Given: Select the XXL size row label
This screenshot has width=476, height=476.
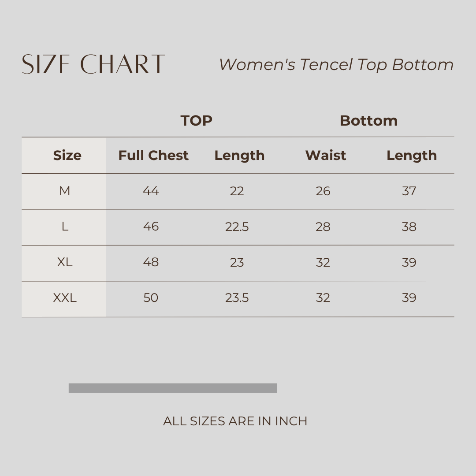Looking at the screenshot, I should click(65, 298).
